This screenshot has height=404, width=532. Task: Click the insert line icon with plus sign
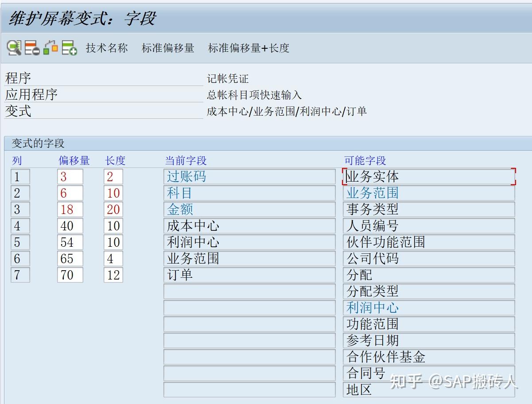click(x=67, y=48)
